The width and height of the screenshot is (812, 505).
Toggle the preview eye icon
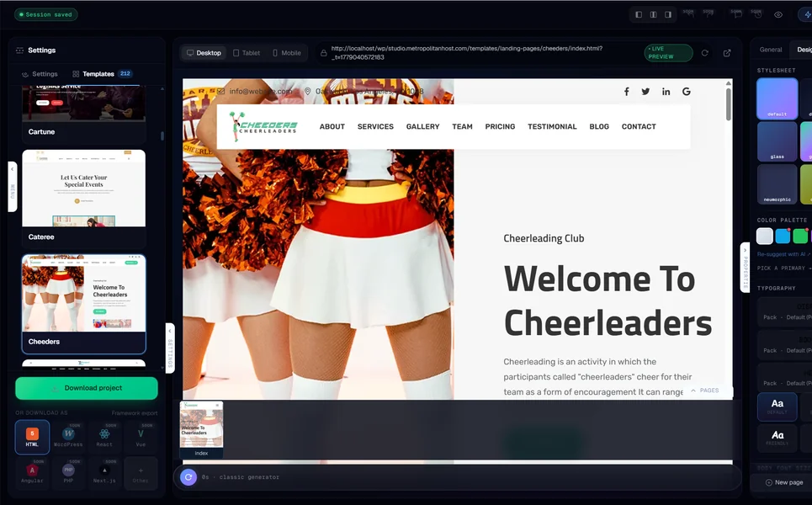[778, 14]
